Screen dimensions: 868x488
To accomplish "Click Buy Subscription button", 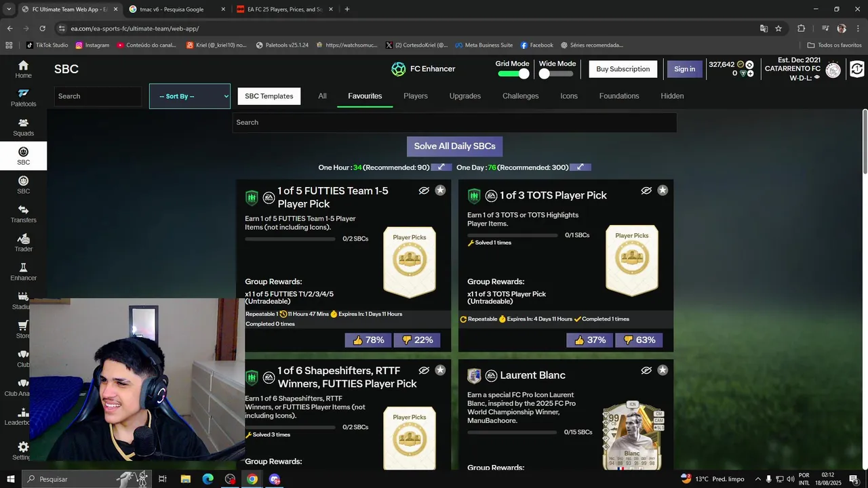I will 623,69.
